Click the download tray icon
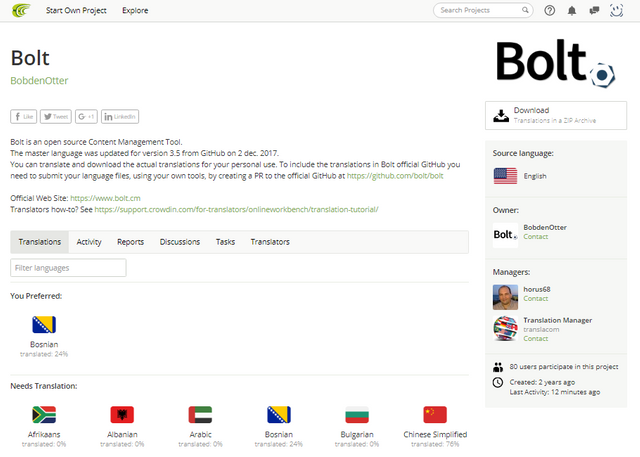 coord(501,115)
